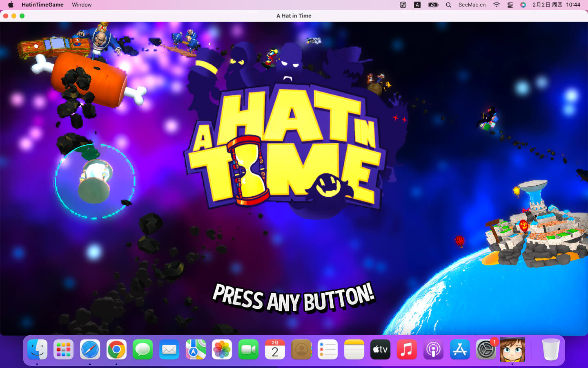Open the Apple menu

(x=11, y=5)
